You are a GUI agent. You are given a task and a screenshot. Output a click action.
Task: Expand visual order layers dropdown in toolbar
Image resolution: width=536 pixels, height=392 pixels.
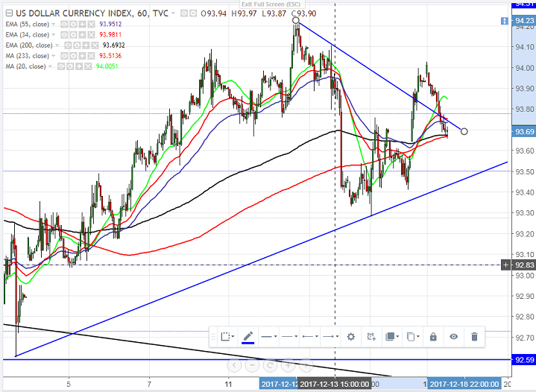click(x=391, y=337)
